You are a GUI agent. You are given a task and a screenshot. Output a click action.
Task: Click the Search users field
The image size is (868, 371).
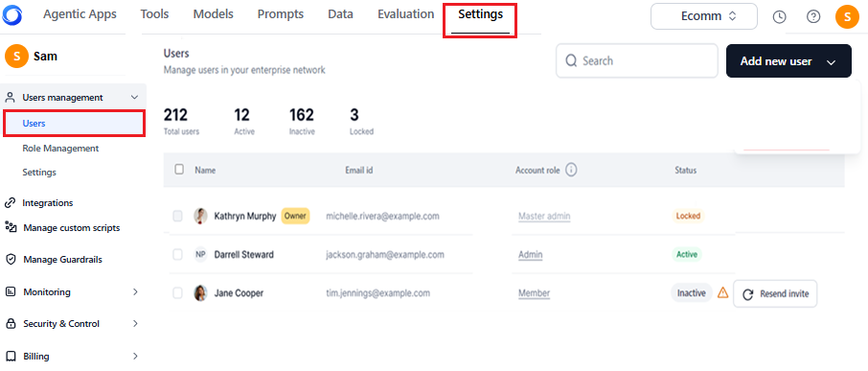coord(636,61)
